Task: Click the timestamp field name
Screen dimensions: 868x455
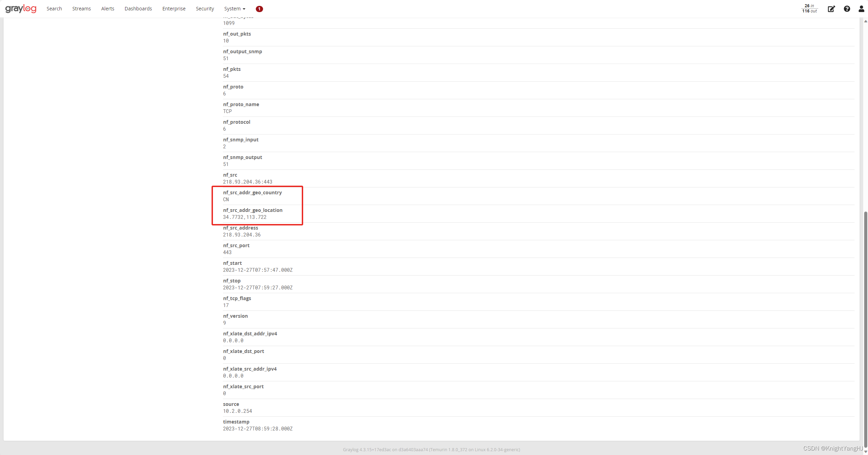Action: [x=236, y=422]
